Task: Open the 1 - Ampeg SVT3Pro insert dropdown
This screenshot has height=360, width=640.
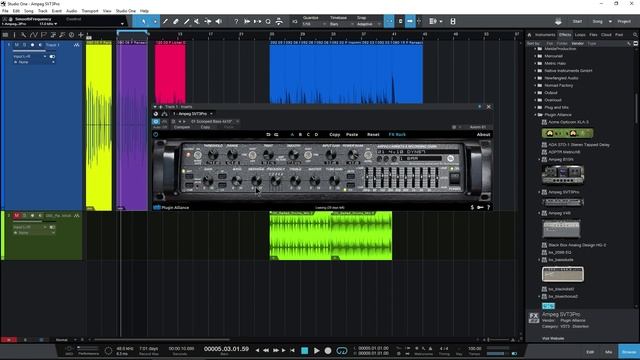Action: 193,114
